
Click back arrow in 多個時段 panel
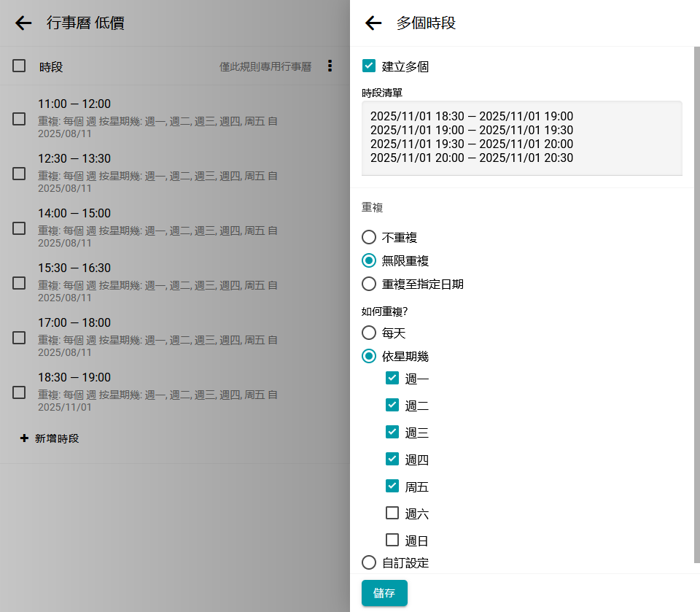pyautogui.click(x=373, y=23)
